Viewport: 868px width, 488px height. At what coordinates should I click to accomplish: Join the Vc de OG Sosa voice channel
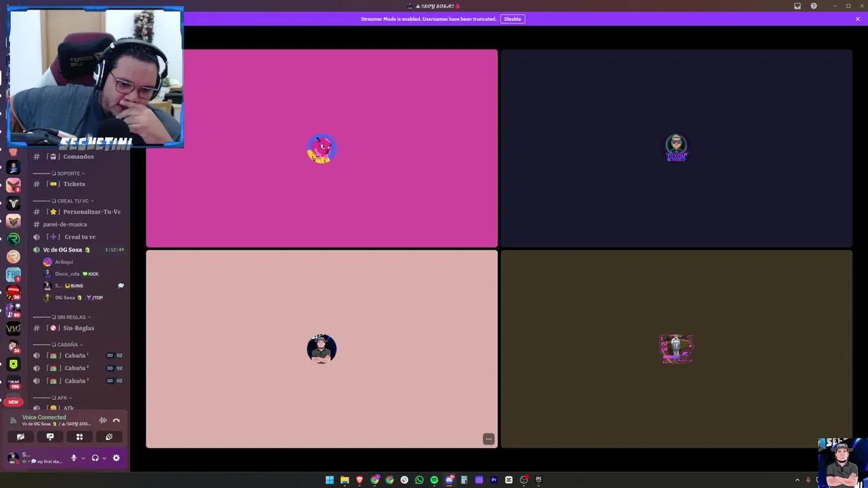pyautogui.click(x=62, y=249)
